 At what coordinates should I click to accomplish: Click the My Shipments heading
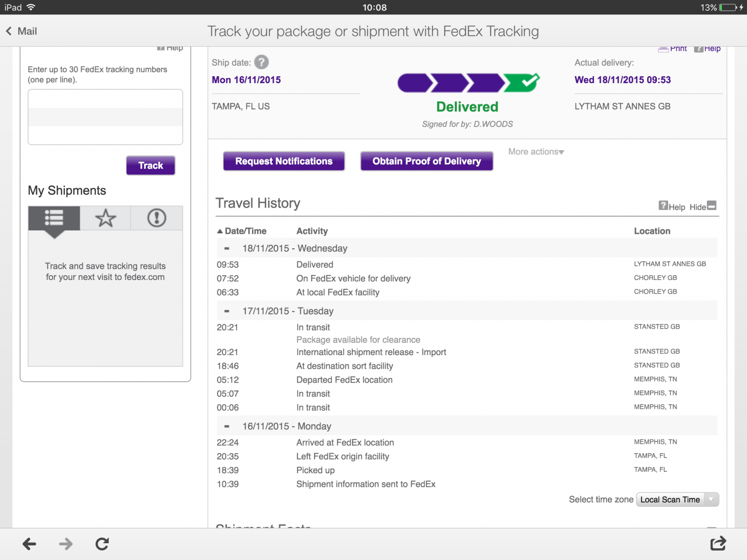coord(67,190)
